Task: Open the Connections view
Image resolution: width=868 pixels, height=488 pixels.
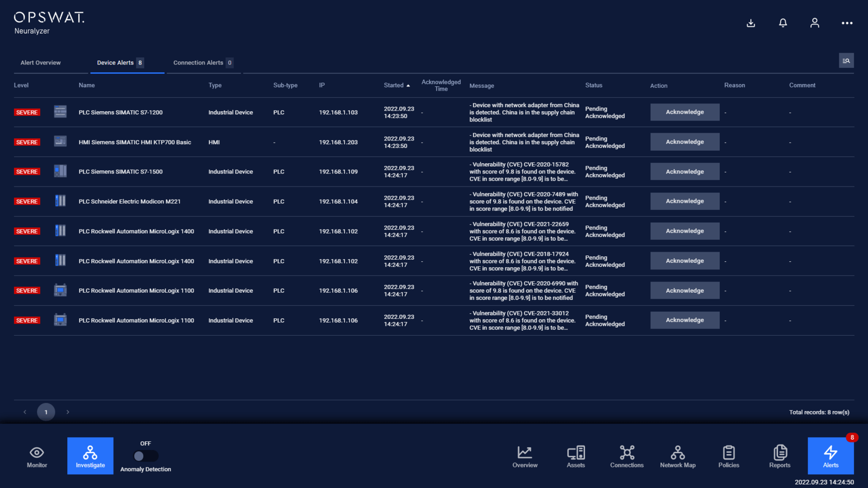Action: (627, 456)
